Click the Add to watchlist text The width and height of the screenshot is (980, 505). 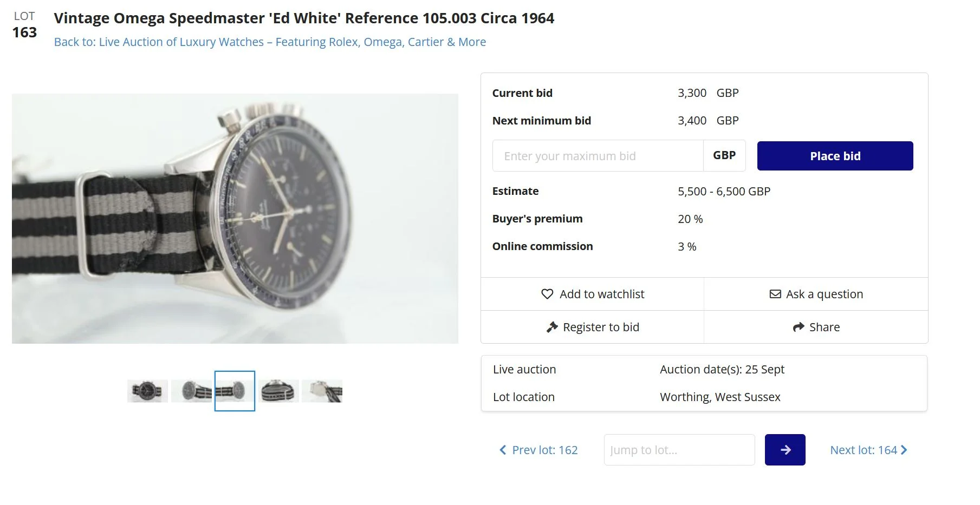point(602,294)
